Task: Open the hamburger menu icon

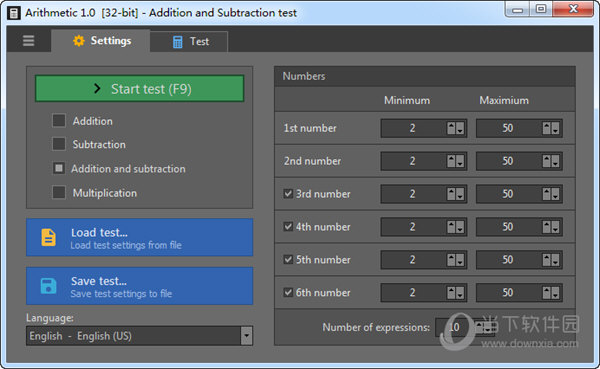Action: pyautogui.click(x=29, y=41)
